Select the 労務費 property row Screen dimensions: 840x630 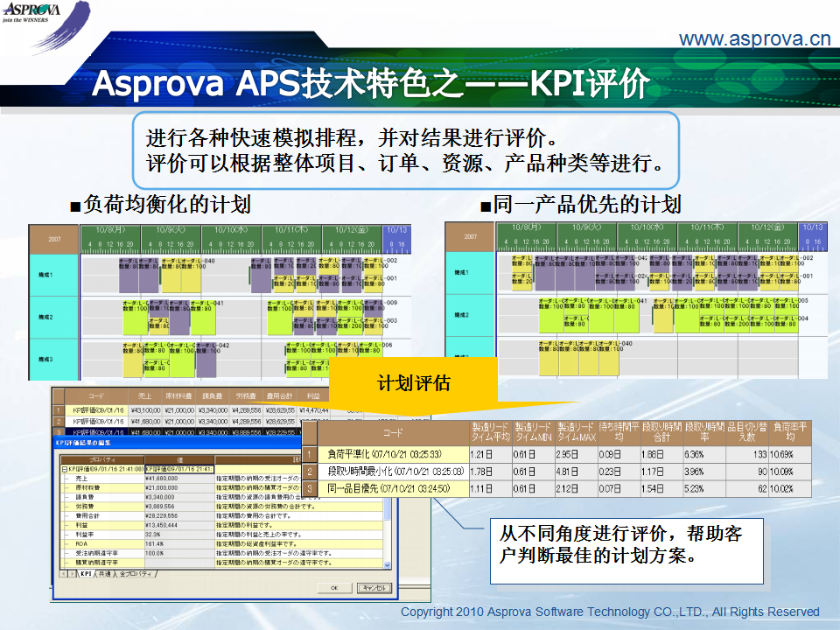tap(220, 507)
